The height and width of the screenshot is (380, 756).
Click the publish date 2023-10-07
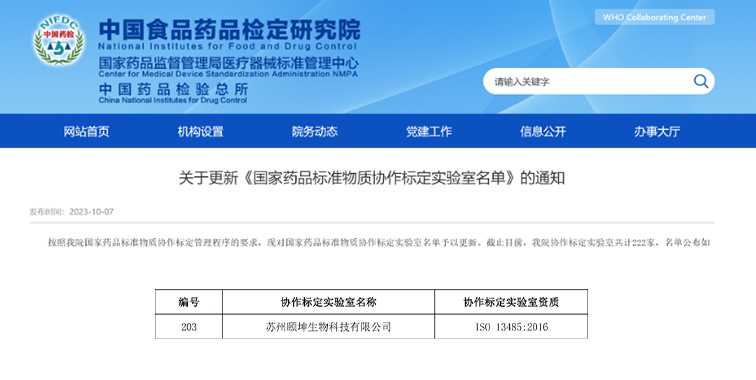pos(92,212)
